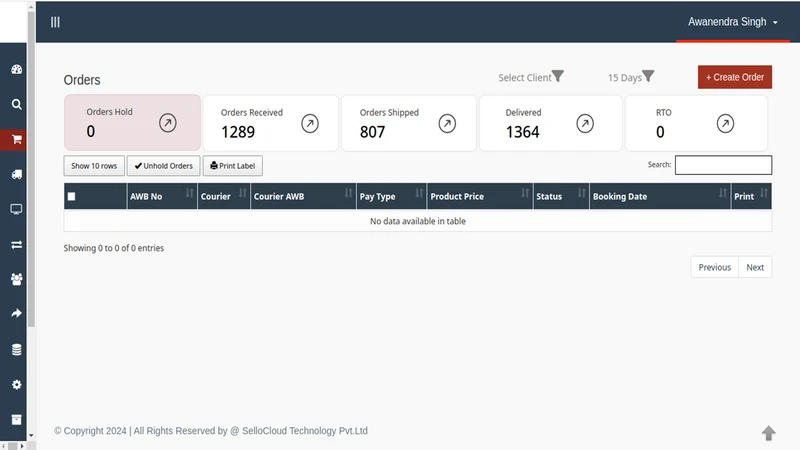Click the arrow icon on RTO card
This screenshot has width=800, height=450.
click(725, 123)
